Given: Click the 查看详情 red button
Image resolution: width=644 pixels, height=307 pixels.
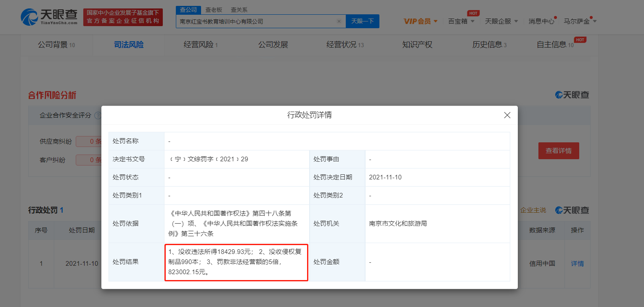Looking at the screenshot, I should [x=559, y=150].
